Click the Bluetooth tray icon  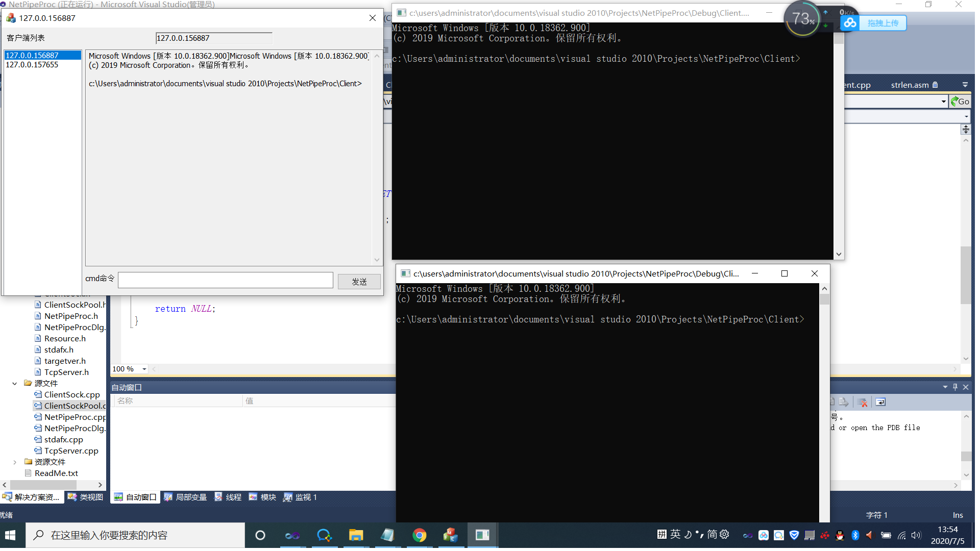(x=855, y=535)
